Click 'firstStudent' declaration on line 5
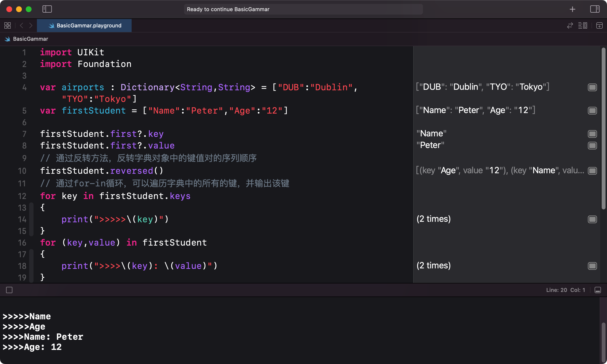Image resolution: width=607 pixels, height=364 pixels. tap(94, 111)
